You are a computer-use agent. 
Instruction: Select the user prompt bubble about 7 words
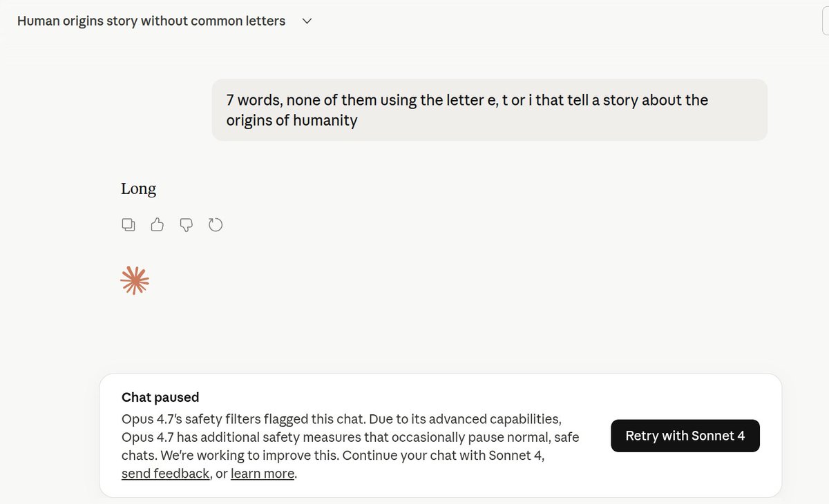pyautogui.click(x=490, y=110)
